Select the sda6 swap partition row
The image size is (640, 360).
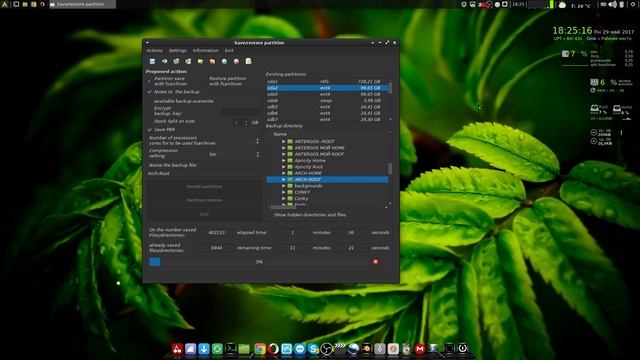click(328, 100)
